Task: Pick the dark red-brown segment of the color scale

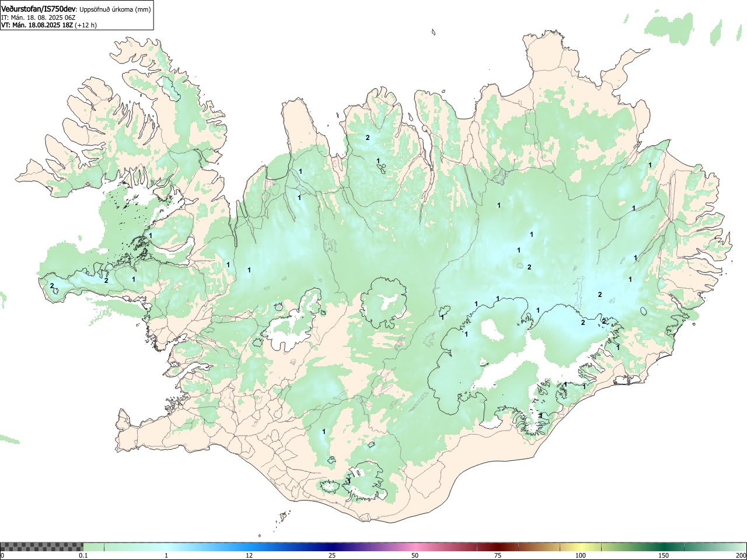Action: (499, 547)
